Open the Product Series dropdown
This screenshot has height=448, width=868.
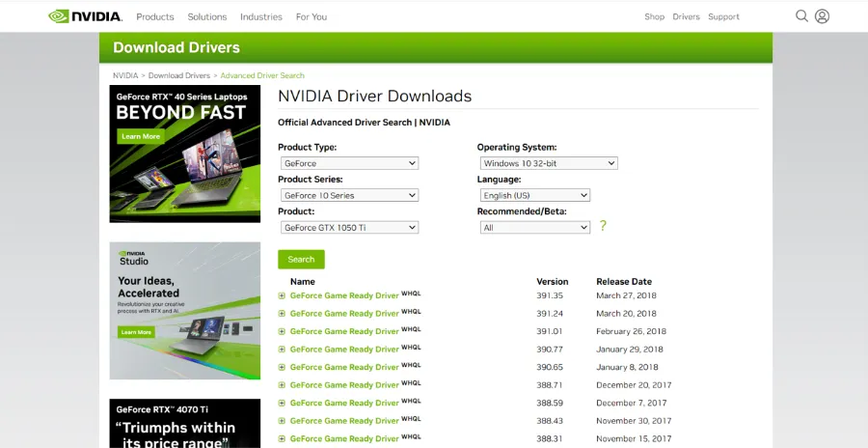[349, 195]
